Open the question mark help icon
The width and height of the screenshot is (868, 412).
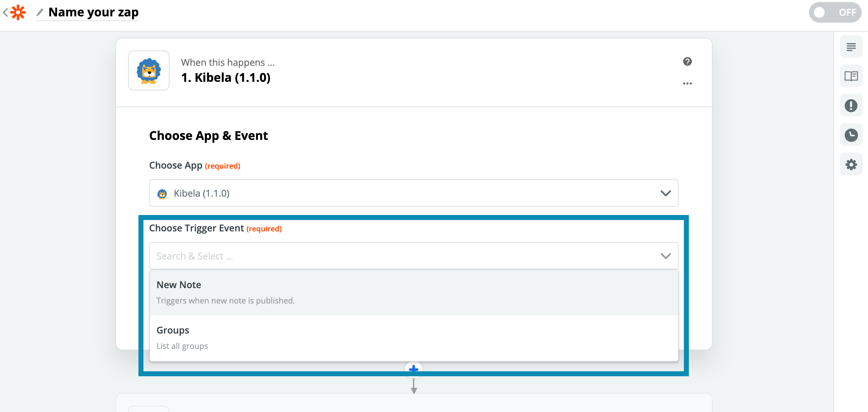coord(687,61)
